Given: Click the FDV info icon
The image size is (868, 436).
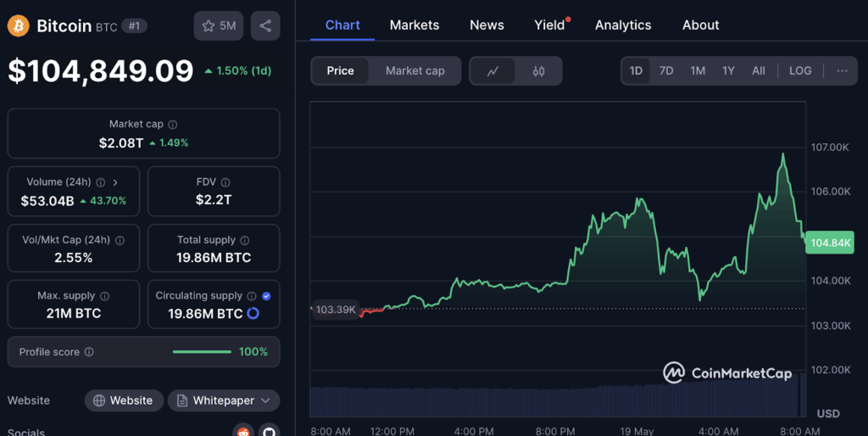Looking at the screenshot, I should (225, 182).
